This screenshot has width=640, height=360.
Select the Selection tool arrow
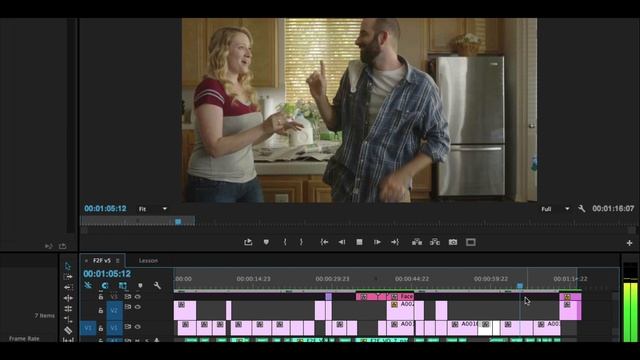[68, 266]
